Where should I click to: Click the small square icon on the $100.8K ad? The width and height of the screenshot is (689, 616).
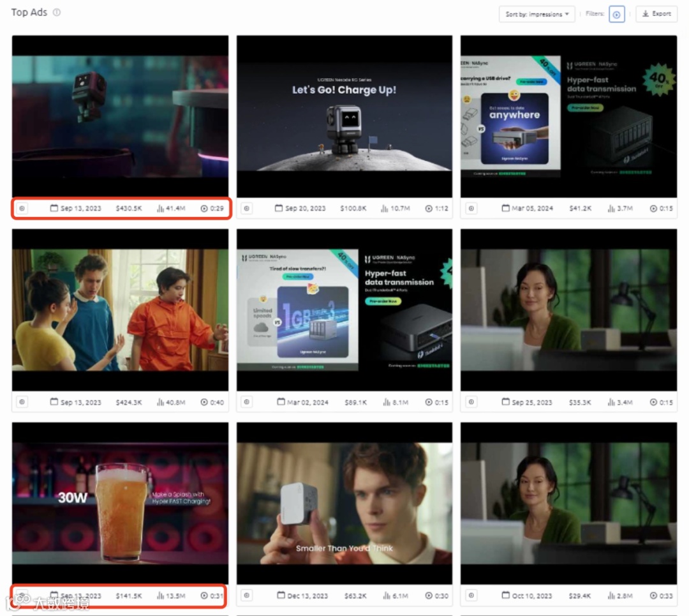pos(247,208)
